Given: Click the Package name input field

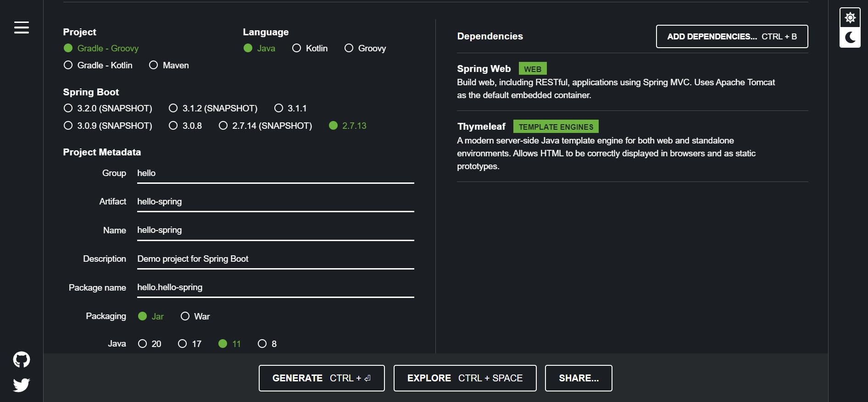Looking at the screenshot, I should (x=276, y=288).
